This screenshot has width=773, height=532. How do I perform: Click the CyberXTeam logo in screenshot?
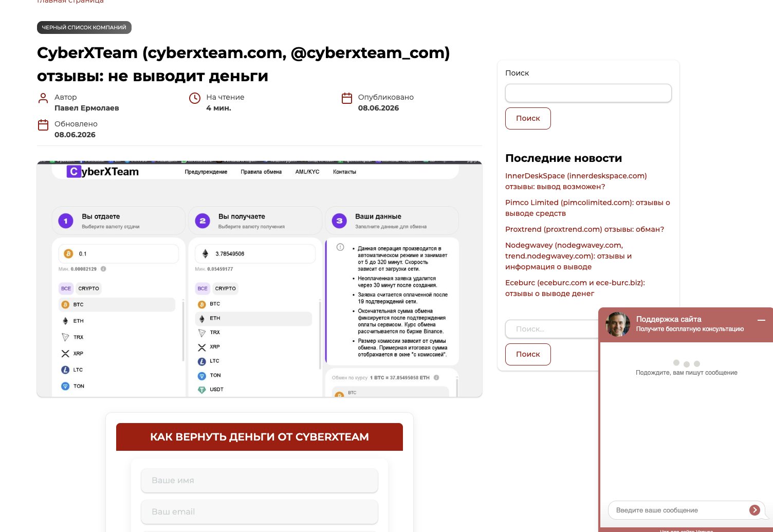(103, 172)
